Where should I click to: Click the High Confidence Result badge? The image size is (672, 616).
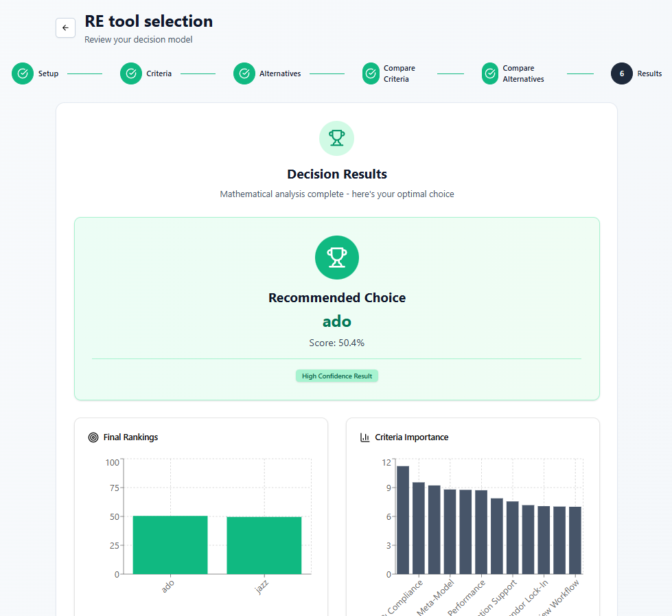(x=336, y=376)
